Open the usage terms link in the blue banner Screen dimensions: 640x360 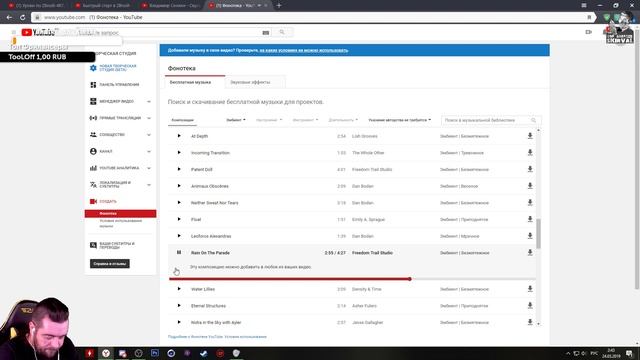pyautogui.click(x=304, y=50)
